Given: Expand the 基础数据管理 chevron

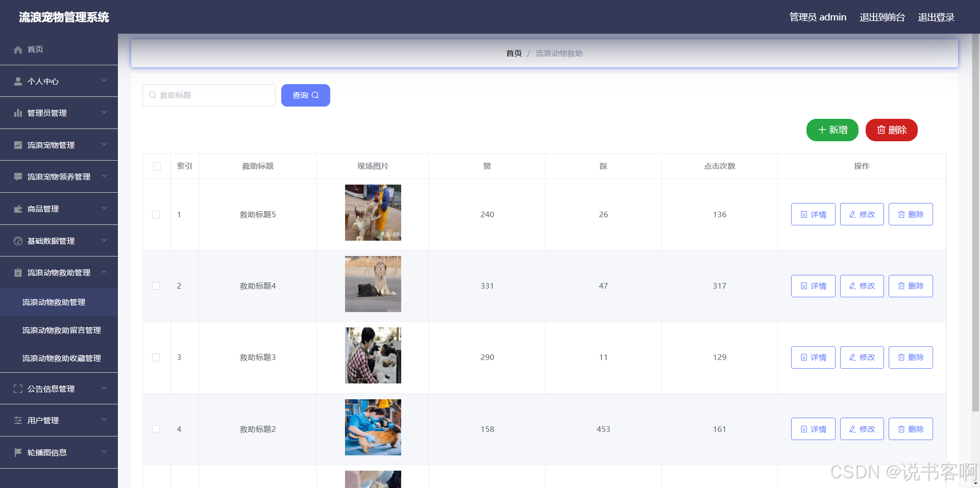Looking at the screenshot, I should pyautogui.click(x=104, y=240).
